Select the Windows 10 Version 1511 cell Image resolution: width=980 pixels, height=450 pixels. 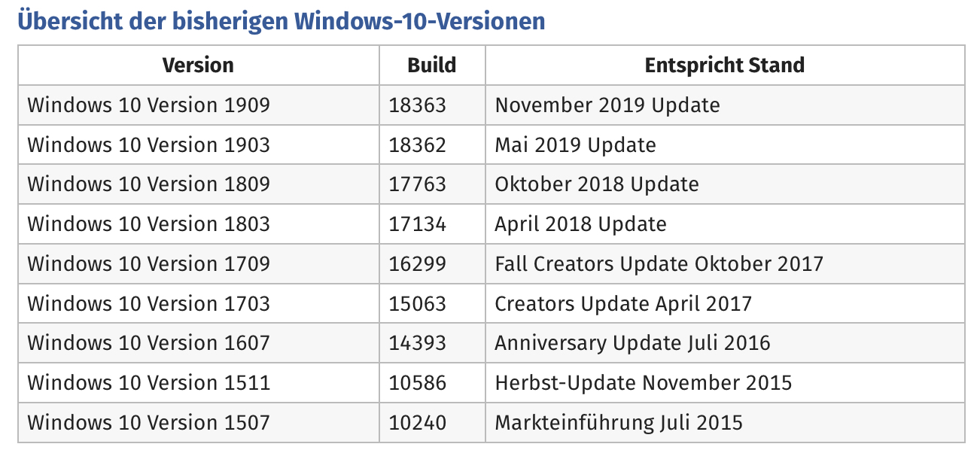(x=199, y=383)
